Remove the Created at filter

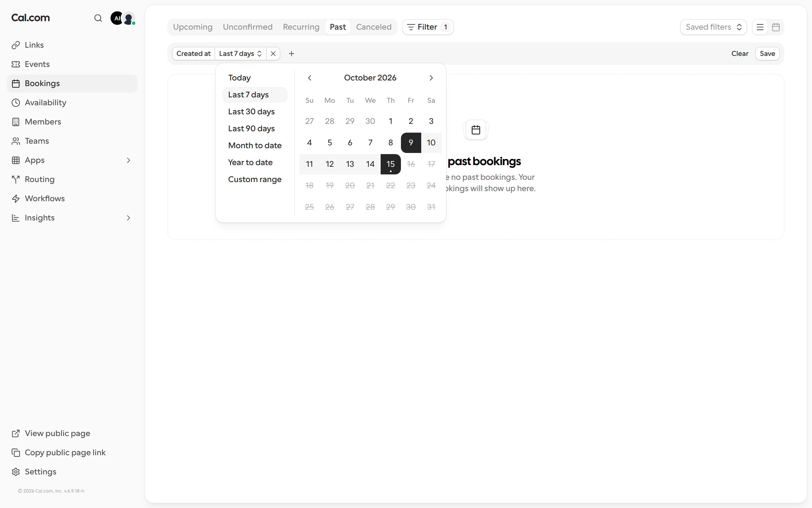click(x=273, y=54)
